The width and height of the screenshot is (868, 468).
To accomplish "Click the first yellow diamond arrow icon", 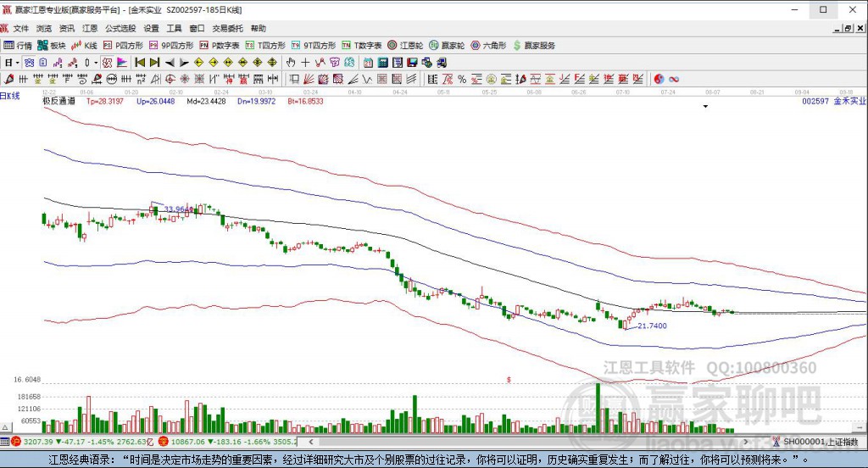I will click(198, 63).
